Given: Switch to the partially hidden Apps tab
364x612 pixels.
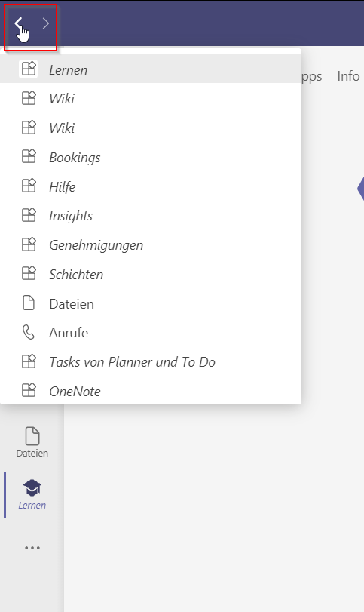Looking at the screenshot, I should coord(312,76).
